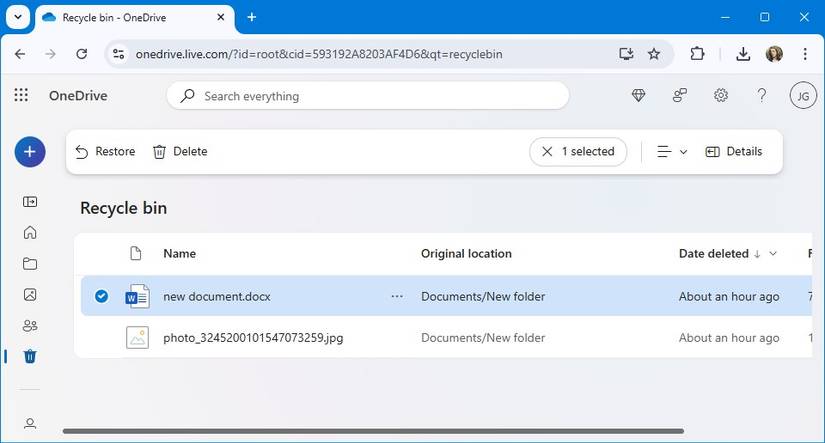Click the Word icon of new document.docx

[x=137, y=296]
